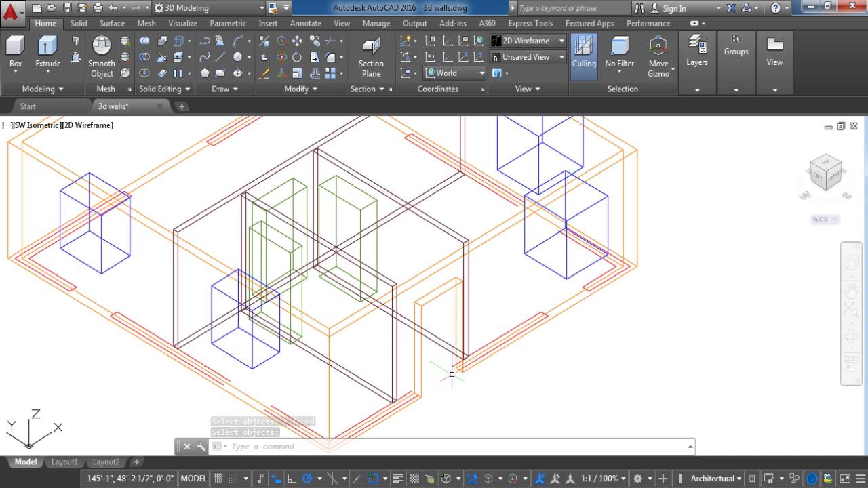
Task: Undo the last action
Action: [113, 8]
